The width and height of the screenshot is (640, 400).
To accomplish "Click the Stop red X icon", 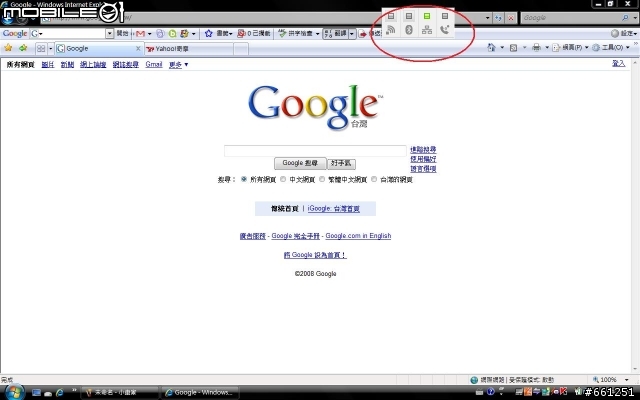I will point(511,18).
